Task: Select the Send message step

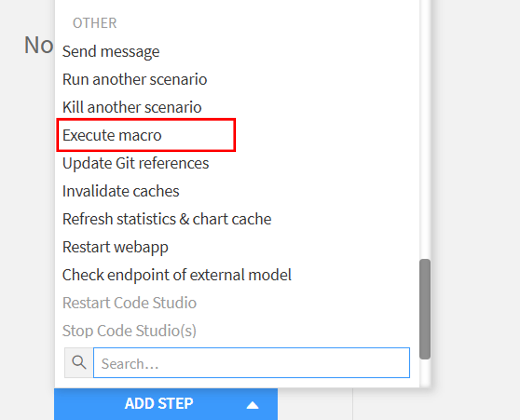Action: pyautogui.click(x=111, y=52)
